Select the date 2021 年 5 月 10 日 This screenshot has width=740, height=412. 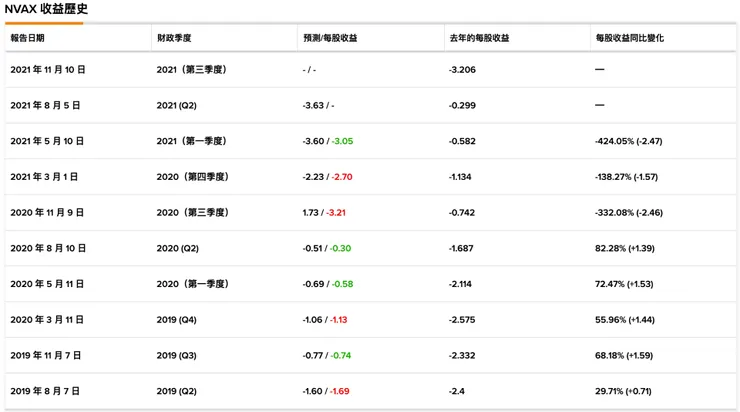[x=47, y=141]
